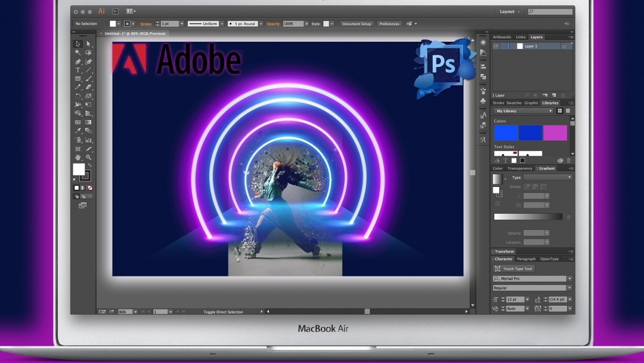Switch Libraries to grid view
This screenshot has width=644, height=363.
coord(559,111)
